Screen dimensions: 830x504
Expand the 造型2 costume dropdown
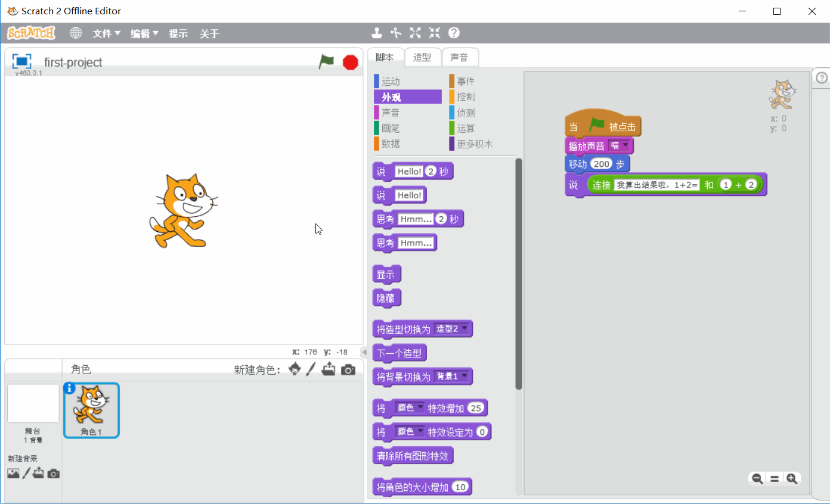point(464,328)
